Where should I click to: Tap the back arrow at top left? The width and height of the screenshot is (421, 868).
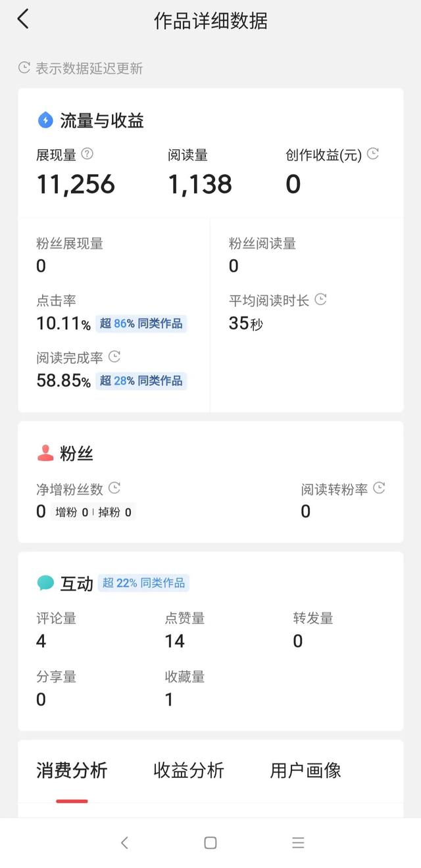pyautogui.click(x=23, y=19)
